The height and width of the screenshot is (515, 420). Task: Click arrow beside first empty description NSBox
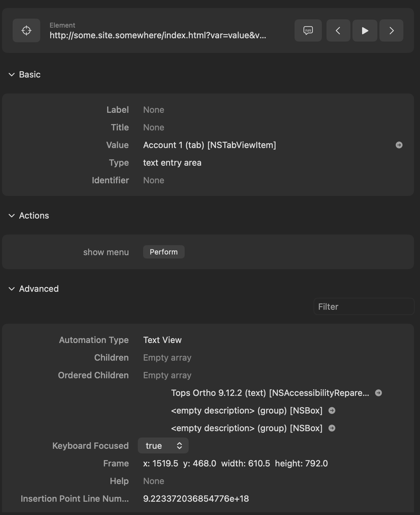(x=332, y=411)
